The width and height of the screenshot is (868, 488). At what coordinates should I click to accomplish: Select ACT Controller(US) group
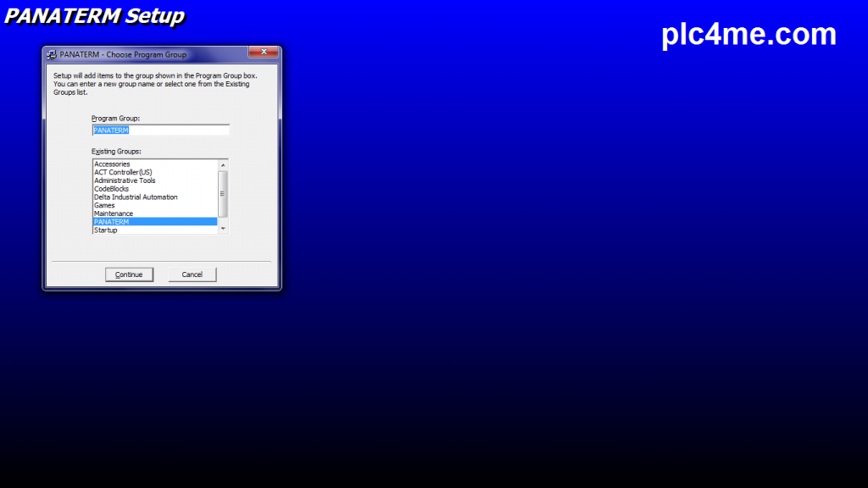(123, 172)
